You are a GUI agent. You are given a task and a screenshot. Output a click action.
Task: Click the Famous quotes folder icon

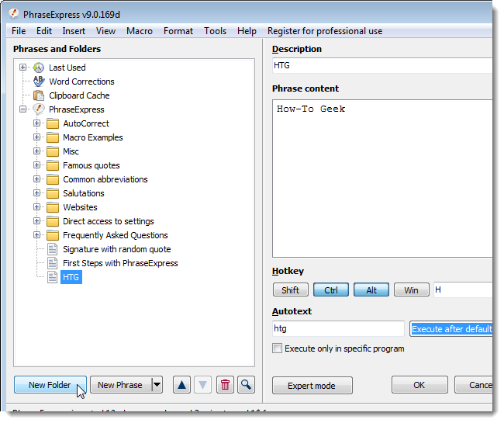click(53, 165)
